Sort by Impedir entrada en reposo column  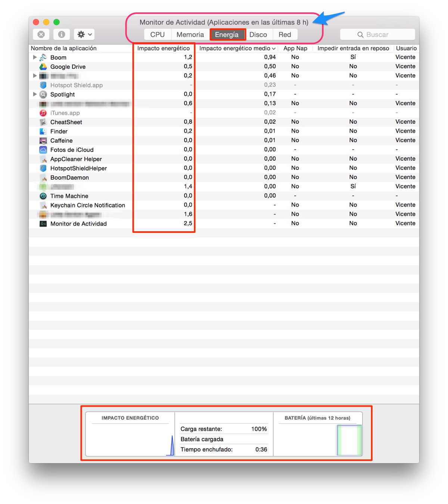click(353, 48)
